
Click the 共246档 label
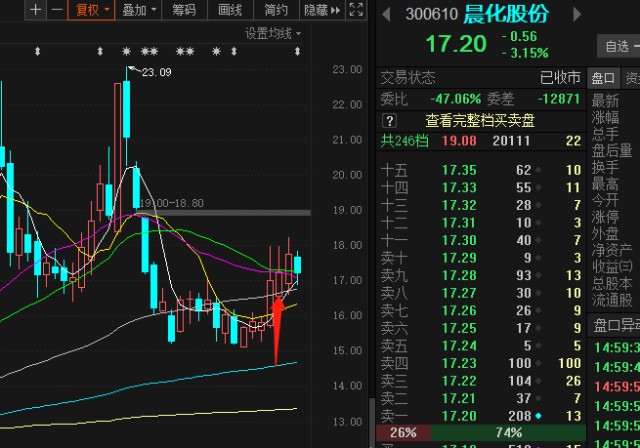tap(404, 141)
